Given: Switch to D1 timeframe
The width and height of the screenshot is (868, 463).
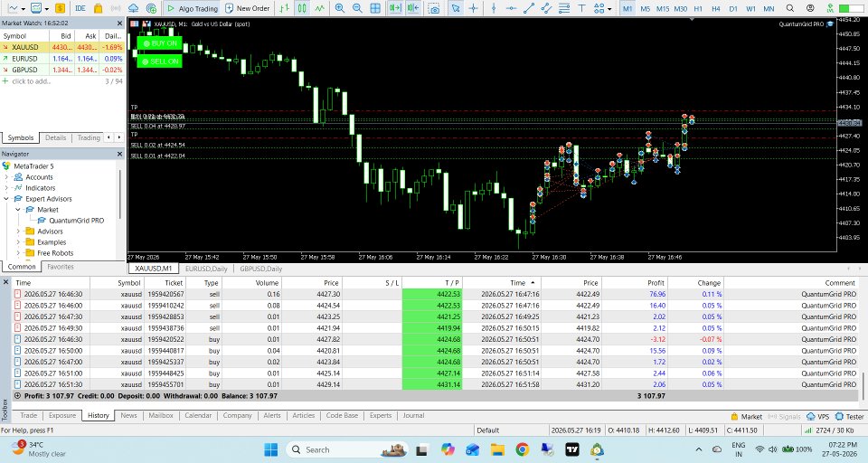Looking at the screenshot, I should pos(733,8).
